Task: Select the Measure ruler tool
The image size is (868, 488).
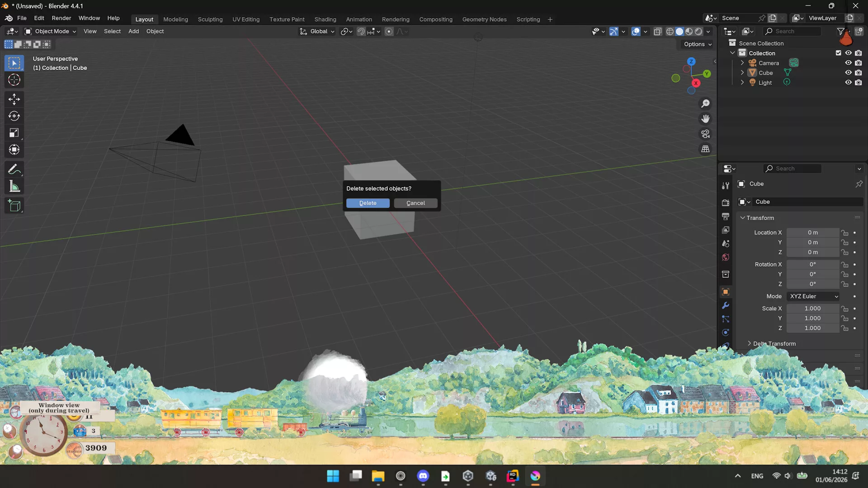Action: [x=14, y=186]
